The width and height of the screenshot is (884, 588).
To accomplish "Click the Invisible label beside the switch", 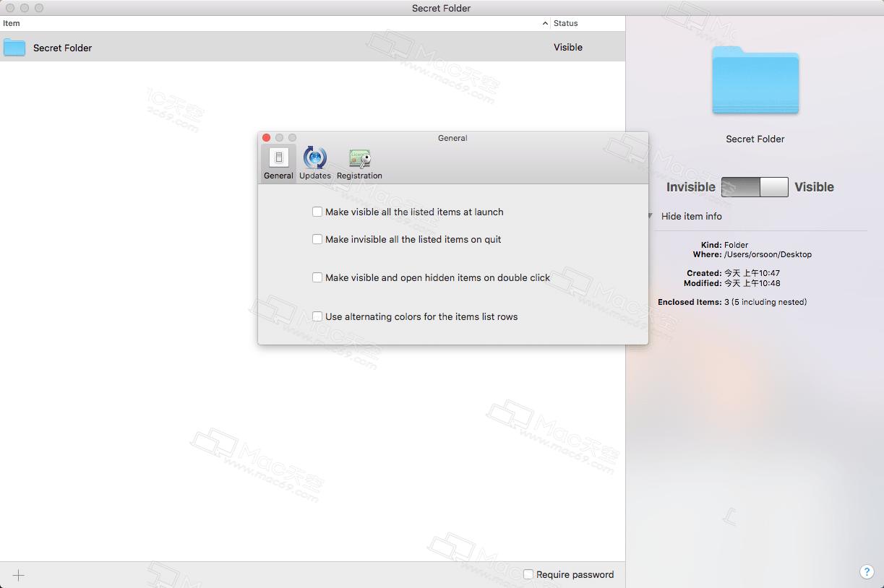I will click(x=691, y=187).
